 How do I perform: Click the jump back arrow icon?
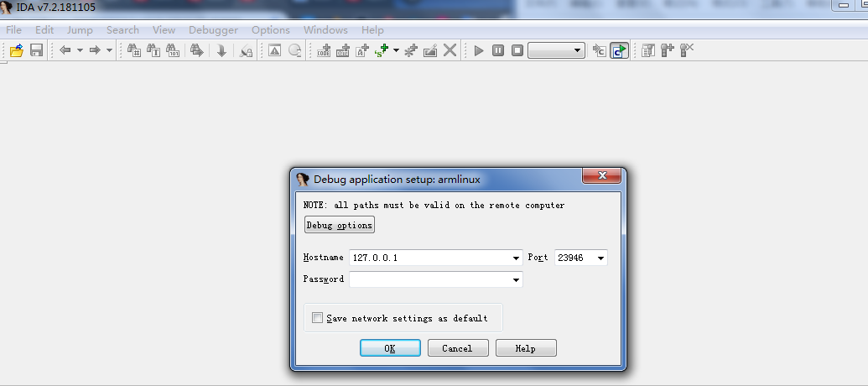pos(65,50)
